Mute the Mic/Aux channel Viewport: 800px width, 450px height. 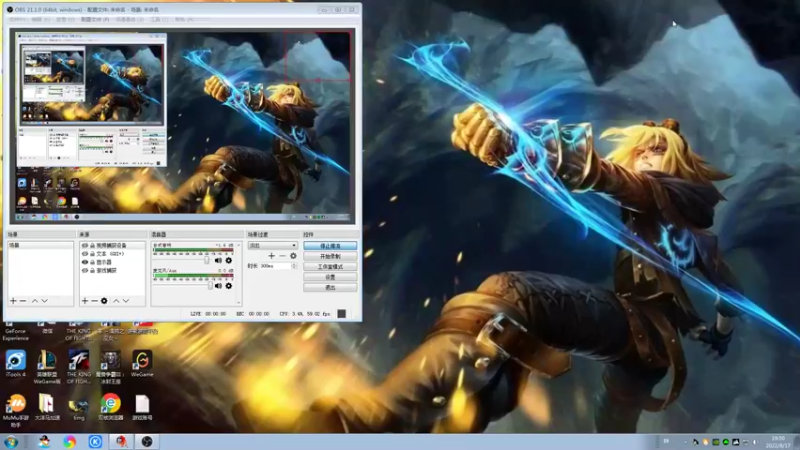(218, 286)
